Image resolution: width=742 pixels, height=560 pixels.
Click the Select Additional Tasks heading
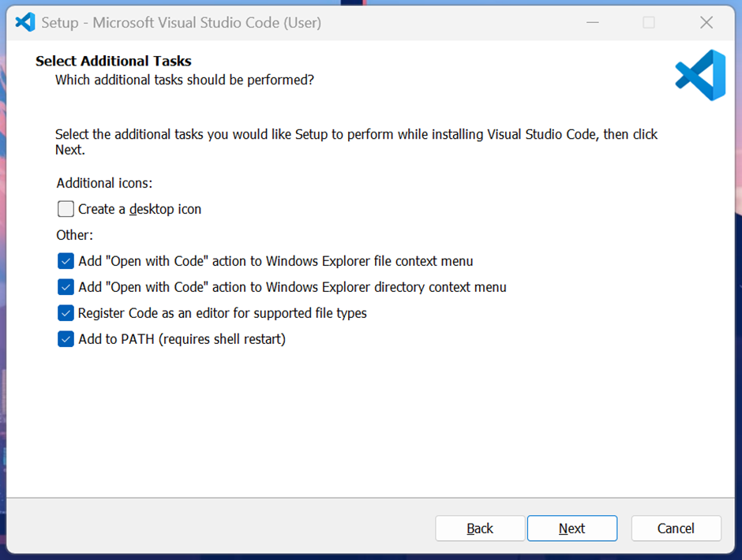coord(114,61)
